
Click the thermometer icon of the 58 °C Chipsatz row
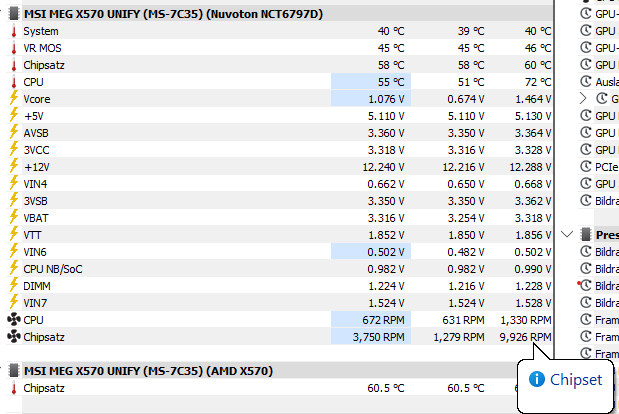(x=14, y=65)
